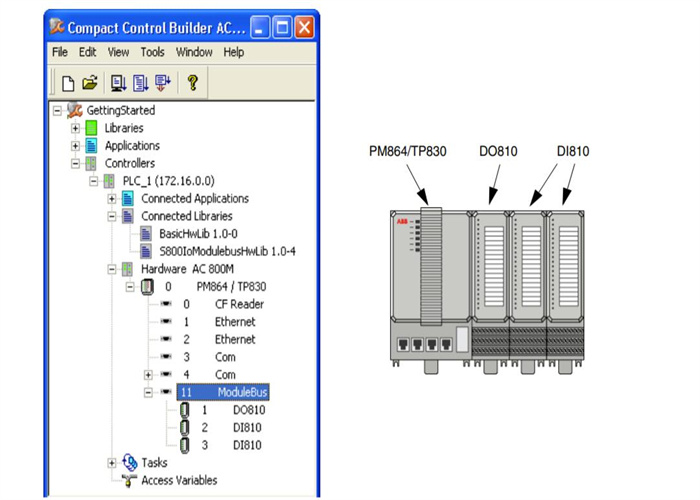Viewport: 700px width, 500px height.
Task: Click the Connected Applications icon
Action: click(x=128, y=199)
